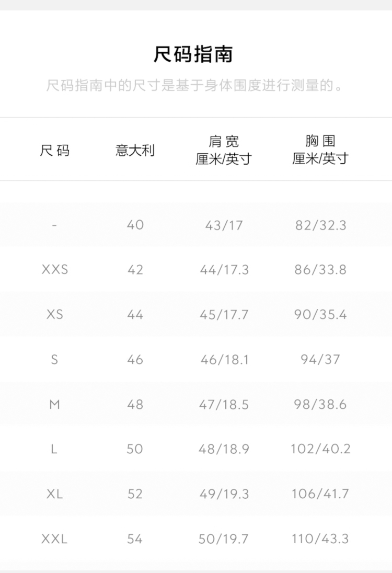Choose the L size row label
The height and width of the screenshot is (573, 392).
pos(54,449)
